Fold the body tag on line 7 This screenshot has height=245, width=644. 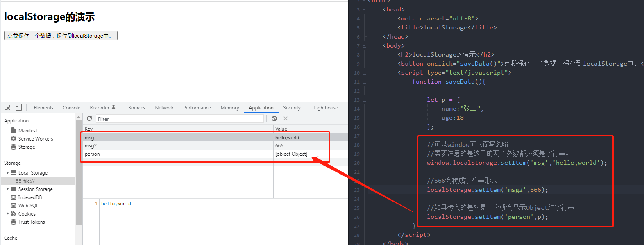tap(364, 45)
